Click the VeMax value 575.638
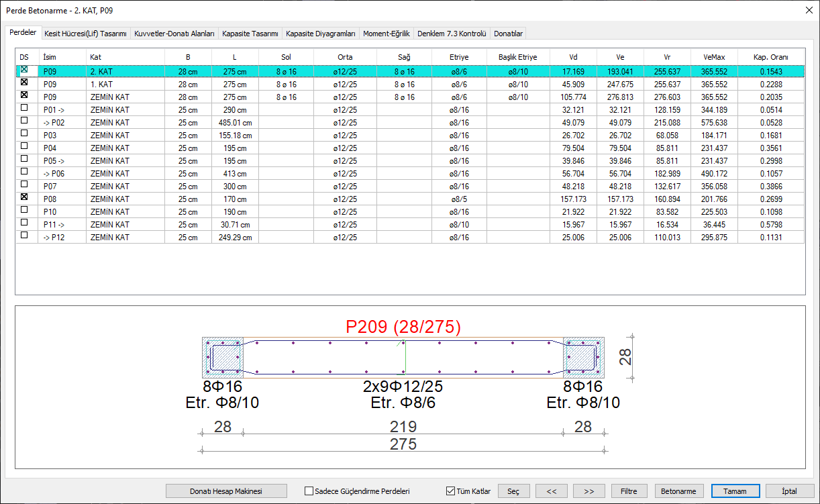The width and height of the screenshot is (820, 504). 714,123
